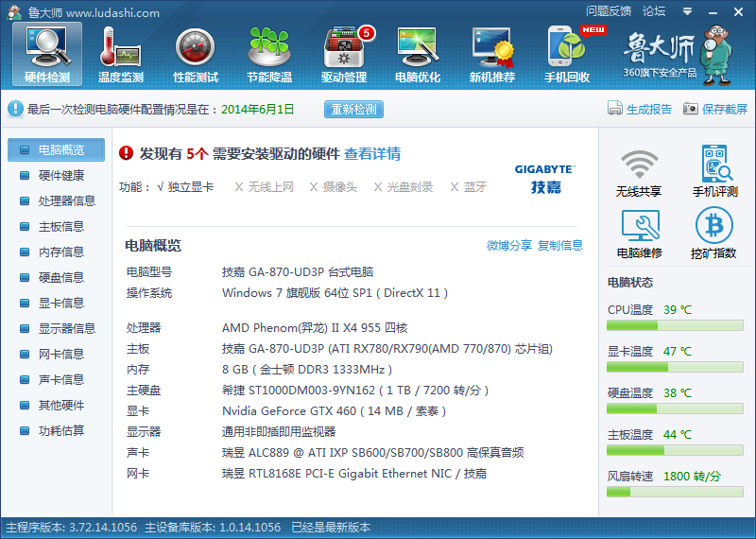Click 微博分享 share link

point(509,245)
